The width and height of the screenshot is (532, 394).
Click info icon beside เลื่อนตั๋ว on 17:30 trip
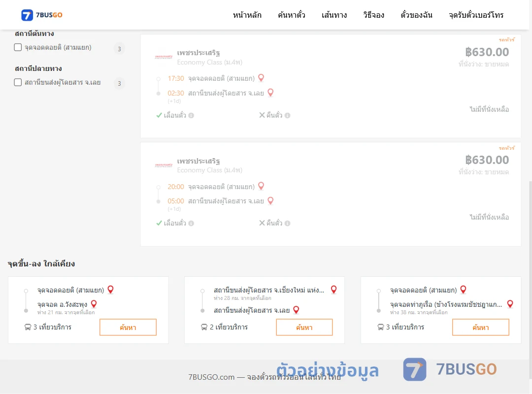(191, 115)
